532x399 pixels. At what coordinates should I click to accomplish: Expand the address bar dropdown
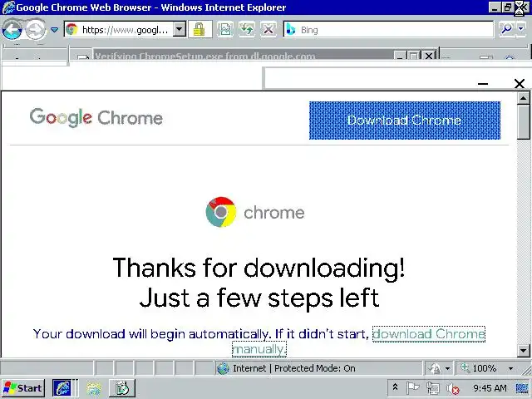pyautogui.click(x=180, y=30)
